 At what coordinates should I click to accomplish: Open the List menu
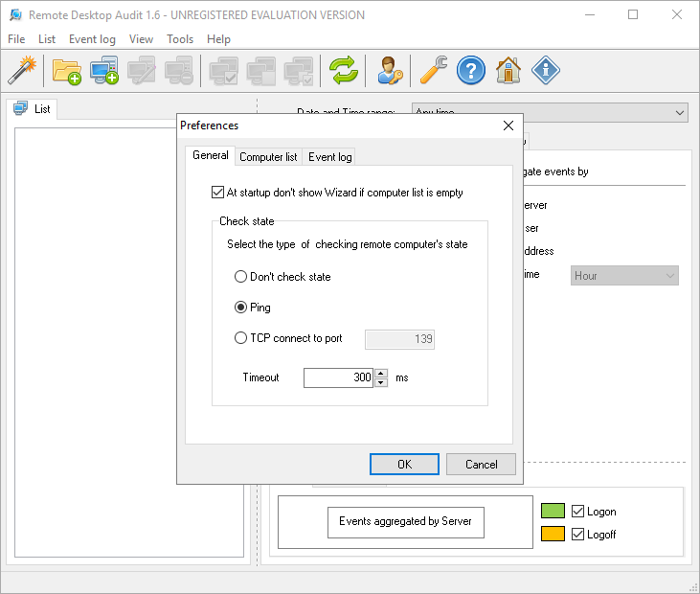pos(47,39)
